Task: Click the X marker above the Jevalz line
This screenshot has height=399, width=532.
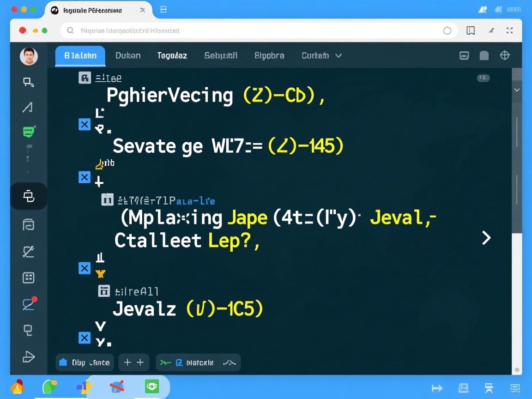Action: tap(85, 268)
